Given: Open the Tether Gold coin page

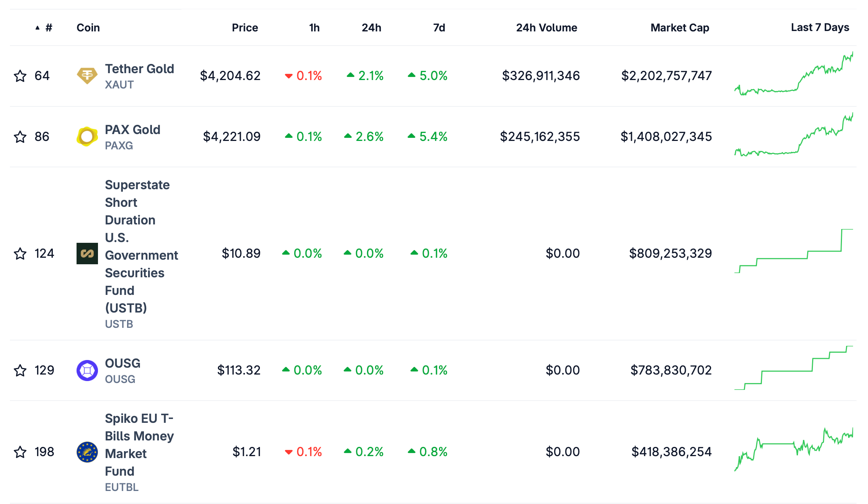Looking at the screenshot, I should coord(139,69).
